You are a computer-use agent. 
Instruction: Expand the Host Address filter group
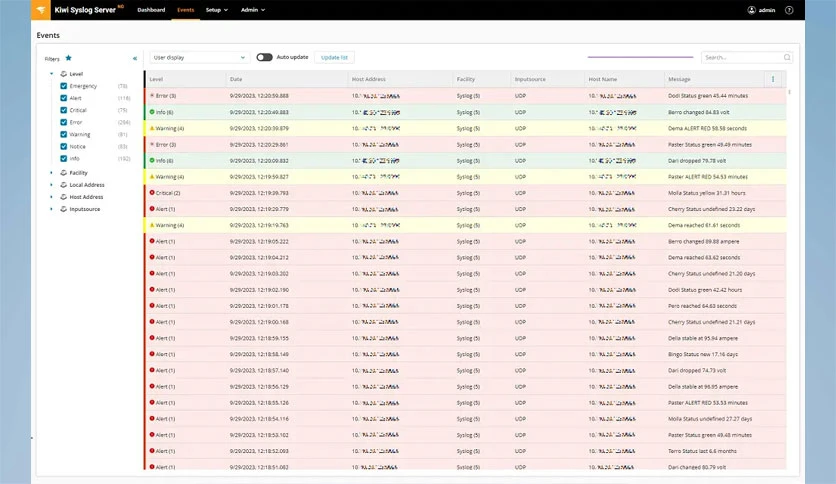point(52,197)
